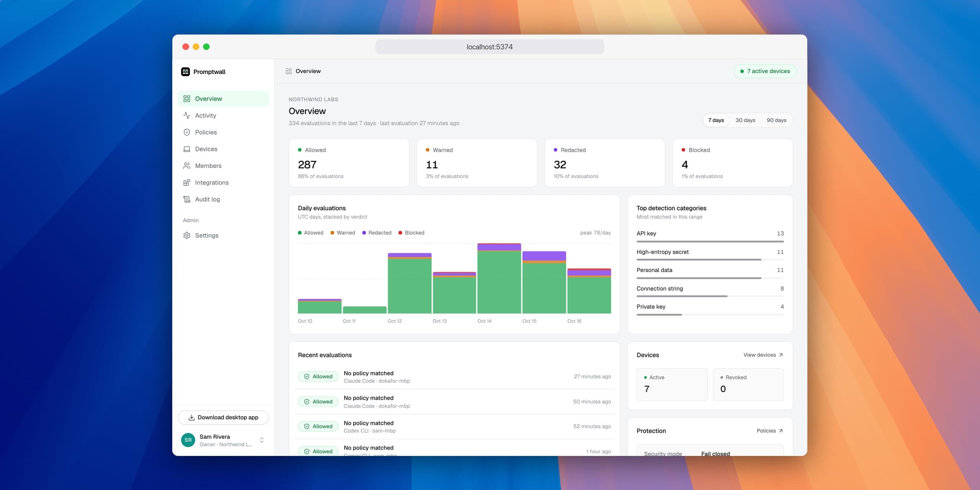Go to the Integrations menu item

223,183
